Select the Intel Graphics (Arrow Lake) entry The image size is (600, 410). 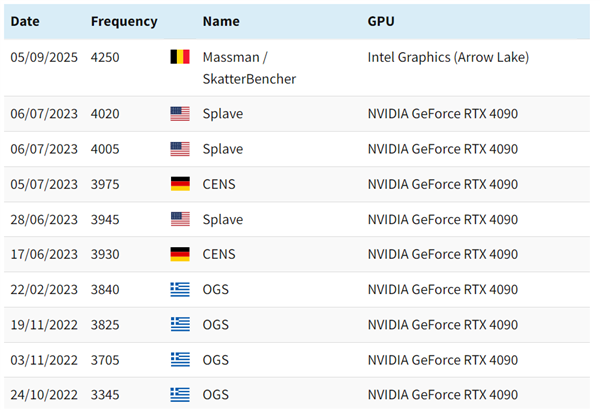[448, 57]
